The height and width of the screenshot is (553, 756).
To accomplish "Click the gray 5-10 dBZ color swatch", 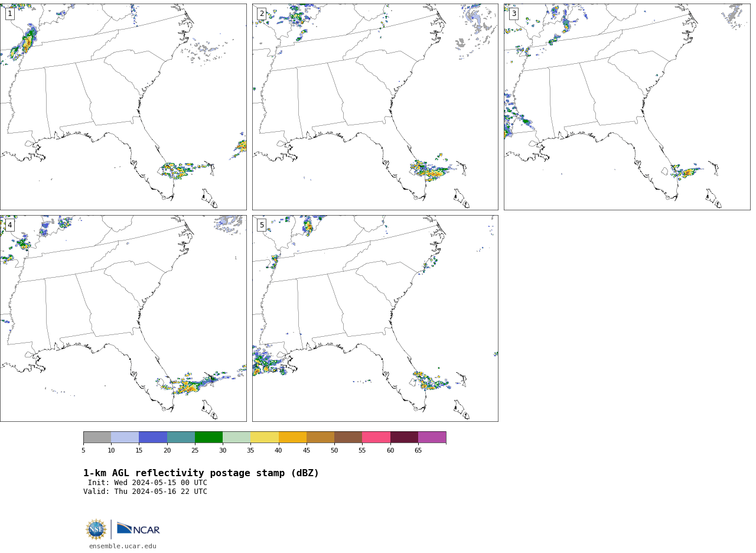I will click(x=97, y=437).
